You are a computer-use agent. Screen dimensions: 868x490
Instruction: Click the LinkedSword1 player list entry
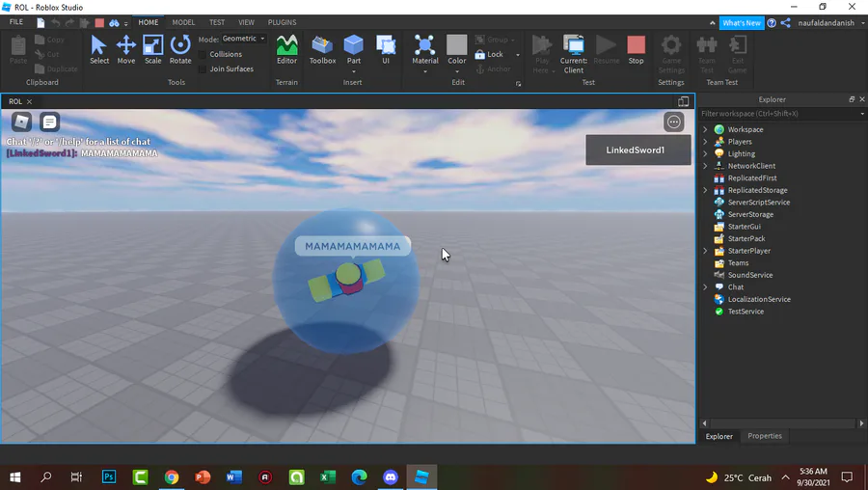(638, 150)
